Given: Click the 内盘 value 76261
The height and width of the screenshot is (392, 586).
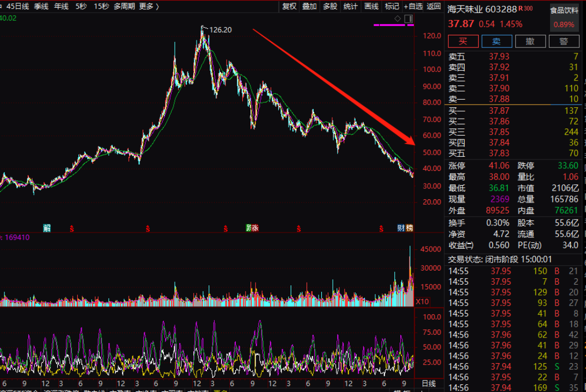Looking at the screenshot, I should pyautogui.click(x=566, y=210).
